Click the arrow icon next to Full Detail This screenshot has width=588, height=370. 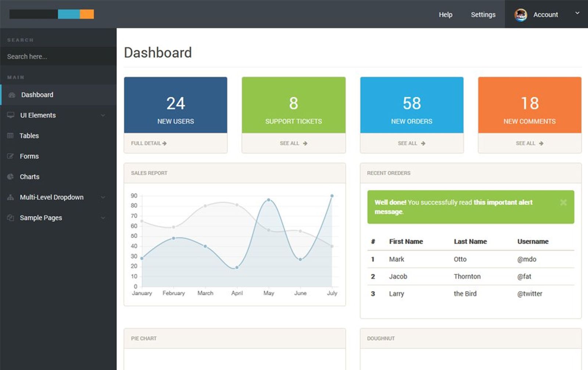164,143
